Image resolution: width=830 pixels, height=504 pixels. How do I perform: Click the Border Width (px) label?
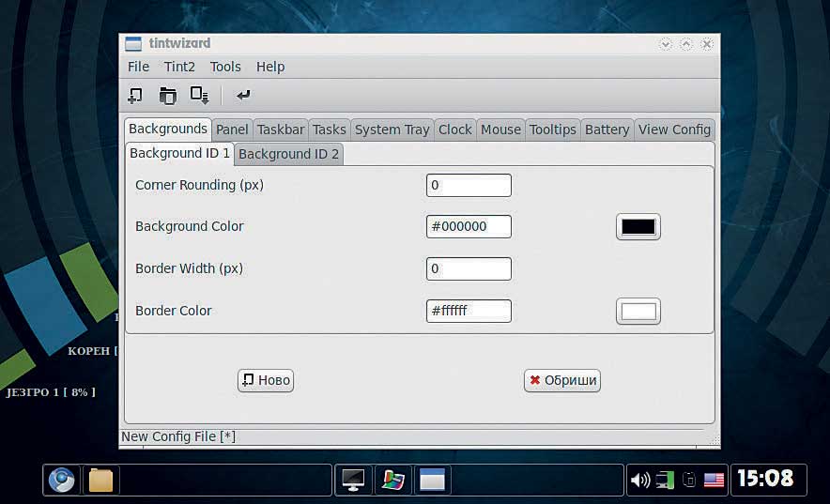[189, 268]
